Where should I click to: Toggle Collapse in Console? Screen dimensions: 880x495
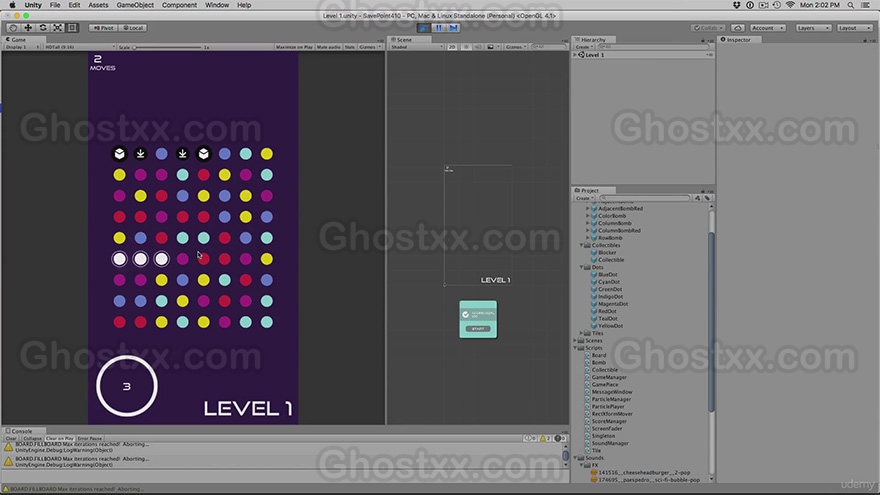click(x=32, y=438)
